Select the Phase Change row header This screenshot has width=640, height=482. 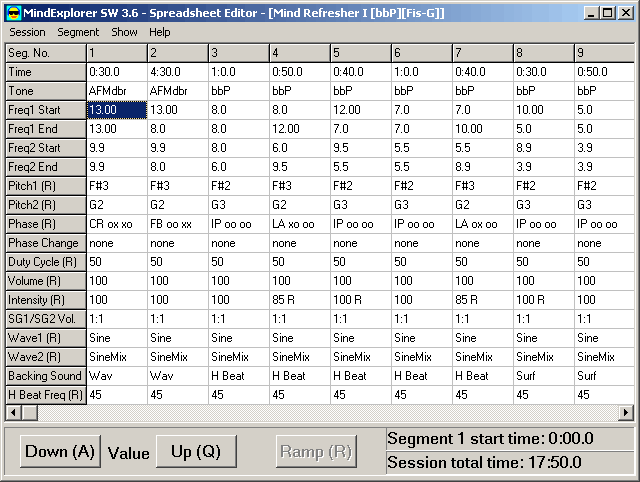[46, 243]
